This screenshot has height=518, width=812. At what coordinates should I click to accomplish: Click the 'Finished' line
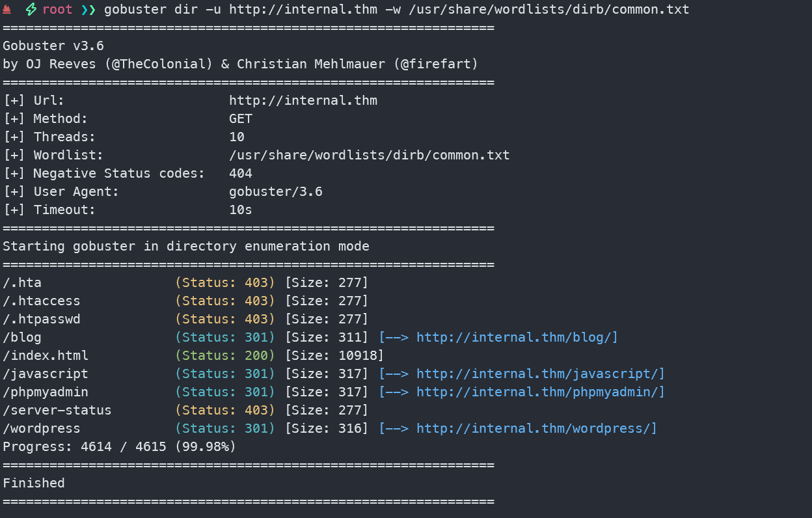pos(34,484)
